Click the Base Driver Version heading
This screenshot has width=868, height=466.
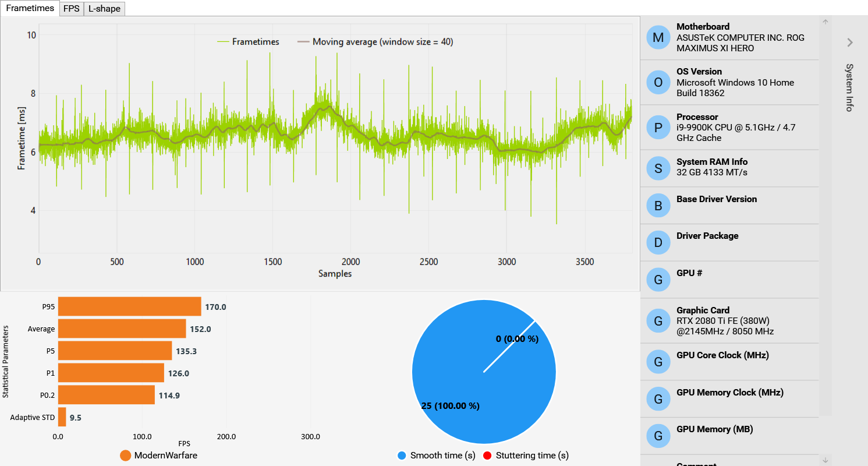pos(717,199)
